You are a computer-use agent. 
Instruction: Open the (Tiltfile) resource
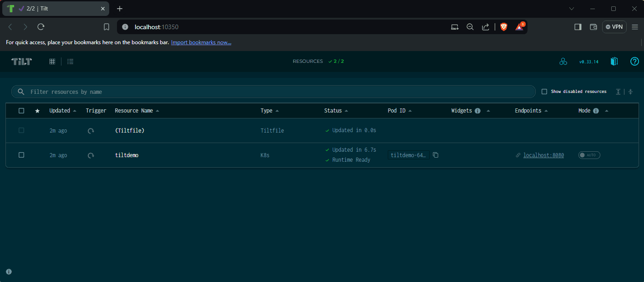coord(130,131)
